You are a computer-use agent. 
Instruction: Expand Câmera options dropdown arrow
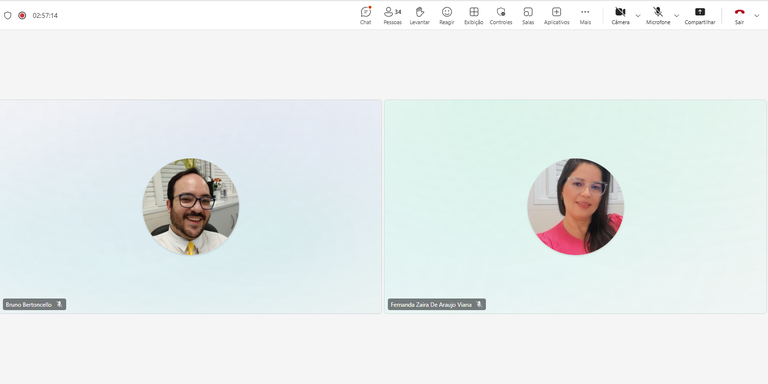pyautogui.click(x=638, y=16)
